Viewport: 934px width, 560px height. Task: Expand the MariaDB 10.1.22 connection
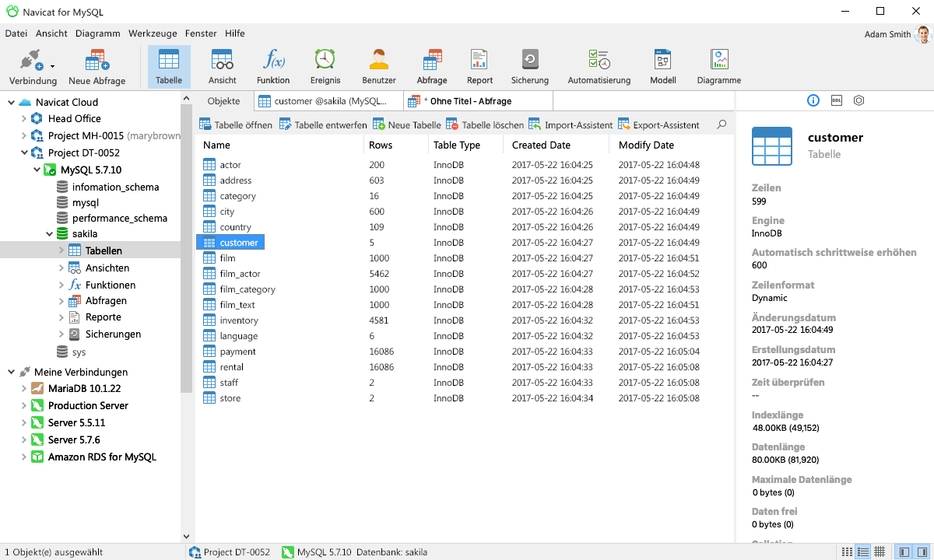click(x=24, y=388)
